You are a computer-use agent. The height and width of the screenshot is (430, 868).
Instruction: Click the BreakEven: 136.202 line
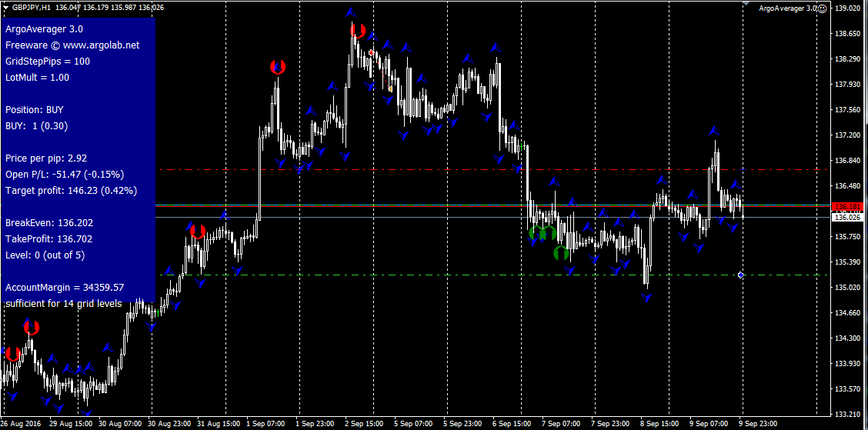(x=49, y=223)
